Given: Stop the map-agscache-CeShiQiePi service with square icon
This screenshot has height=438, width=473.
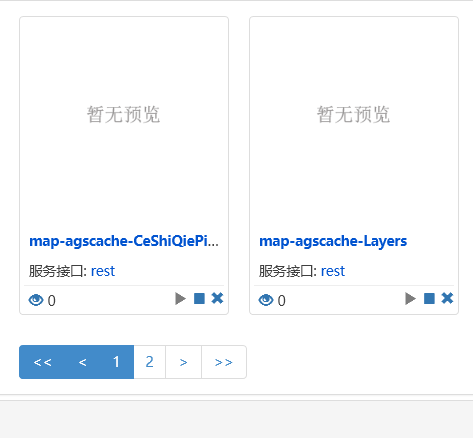Looking at the screenshot, I should coord(199,299).
